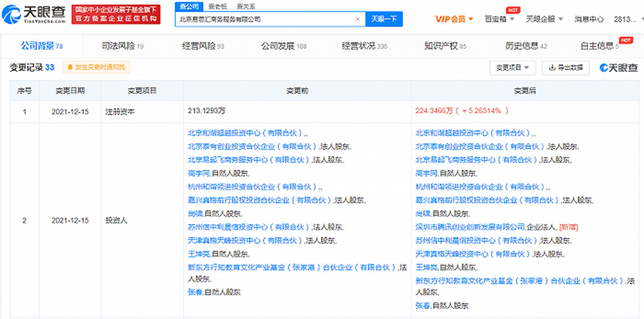Screen dimensions: 644x319
Task: Switch to 公司发展 tab
Action: [x=284, y=46]
